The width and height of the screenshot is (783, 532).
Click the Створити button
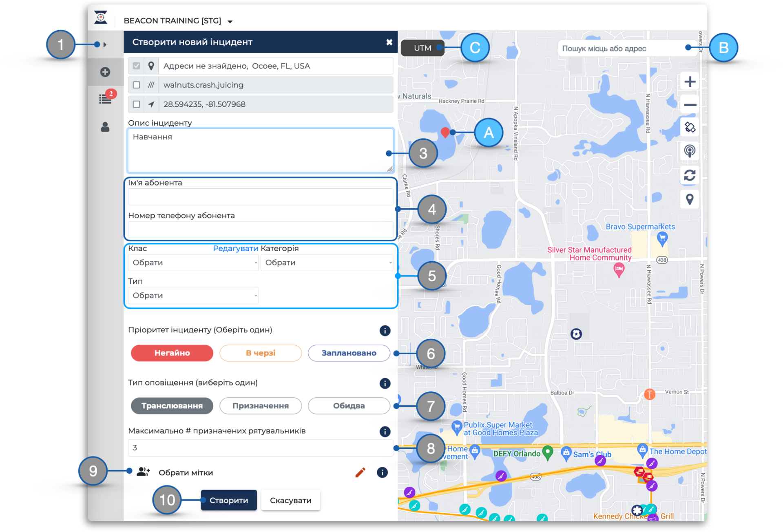click(x=229, y=500)
